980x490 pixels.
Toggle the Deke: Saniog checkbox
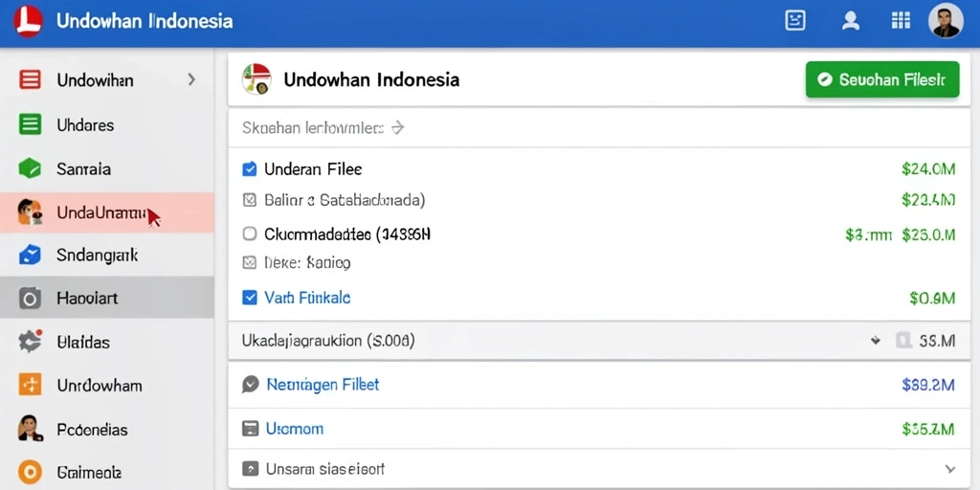click(250, 262)
